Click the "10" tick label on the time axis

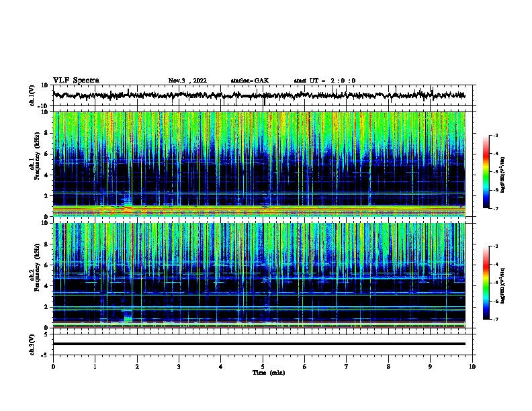point(472,367)
